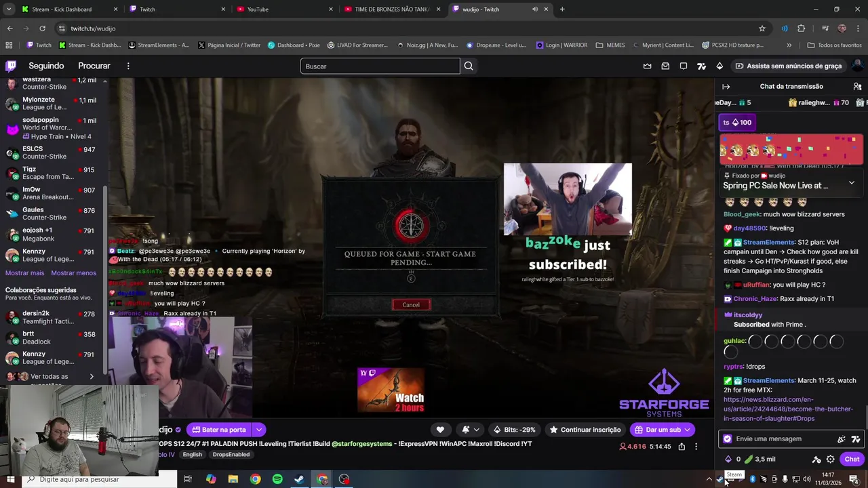This screenshot has height=488, width=868.
Task: Open Spotify from the taskbar
Action: click(x=277, y=479)
